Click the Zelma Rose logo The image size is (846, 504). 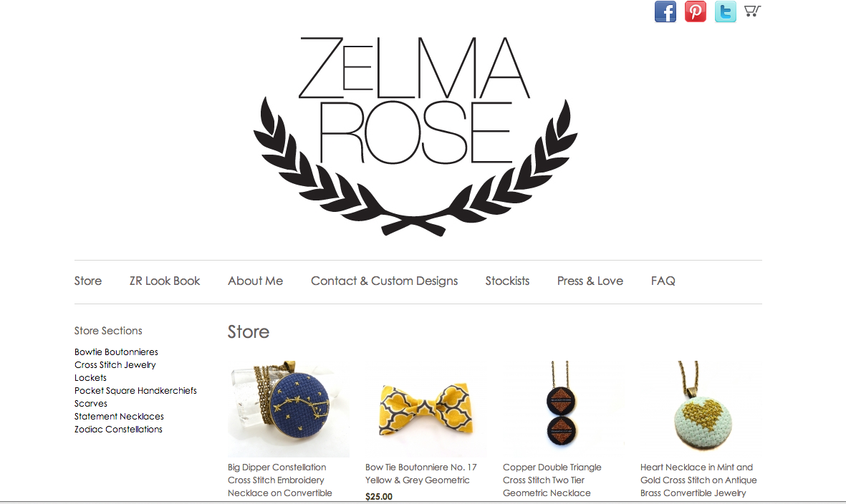pyautogui.click(x=415, y=136)
